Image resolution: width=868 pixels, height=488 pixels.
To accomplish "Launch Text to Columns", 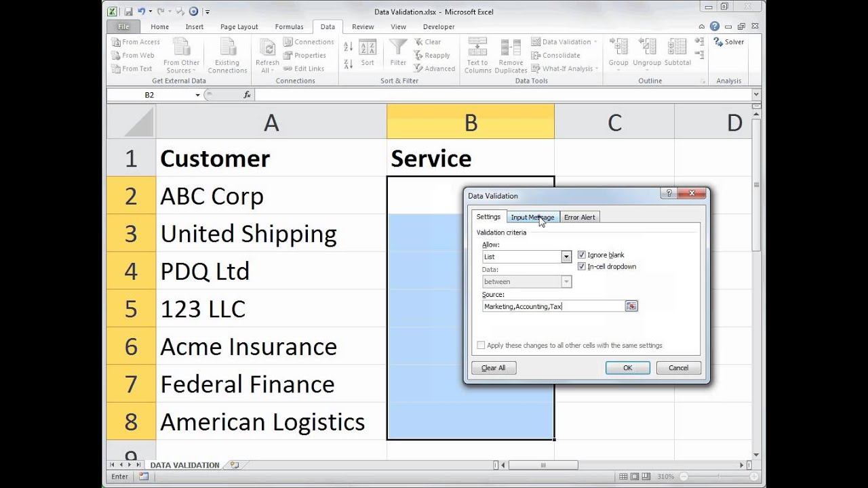I will point(477,56).
